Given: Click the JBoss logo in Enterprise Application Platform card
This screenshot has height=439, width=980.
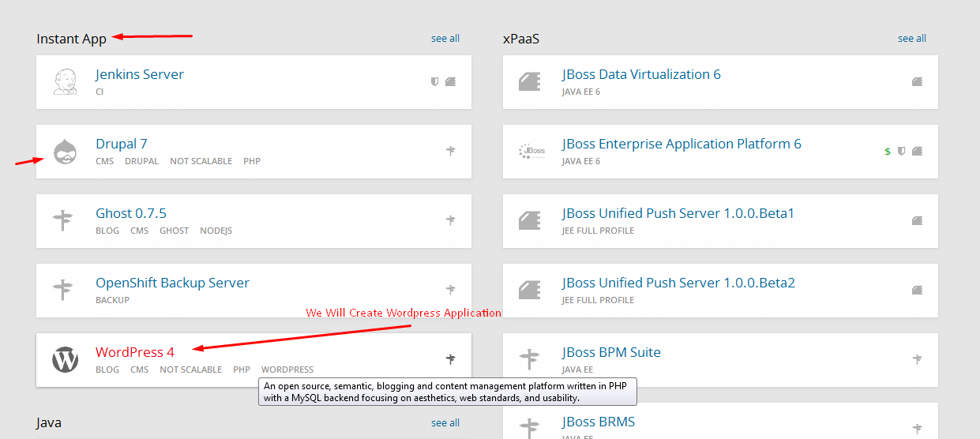Looking at the screenshot, I should point(531,151).
